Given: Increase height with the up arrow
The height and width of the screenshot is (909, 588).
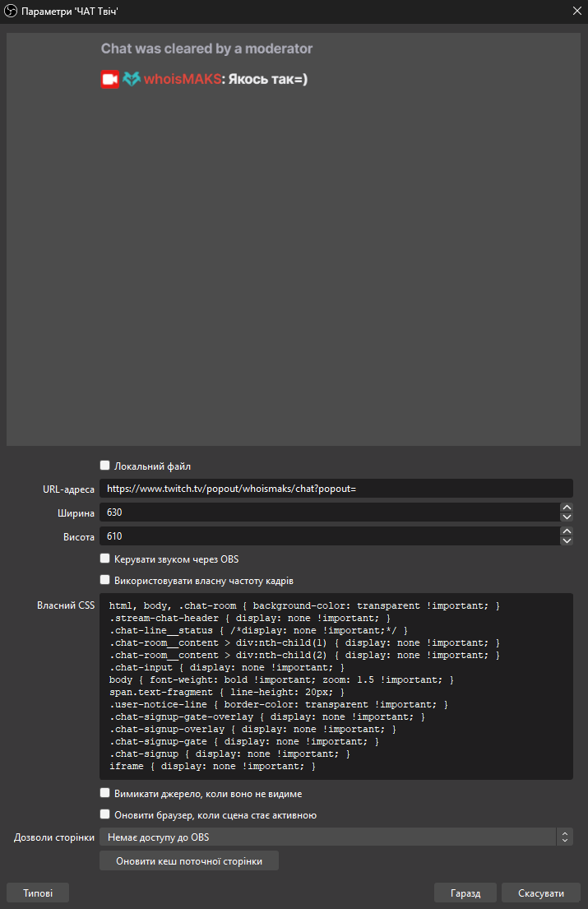Looking at the screenshot, I should tap(566, 532).
